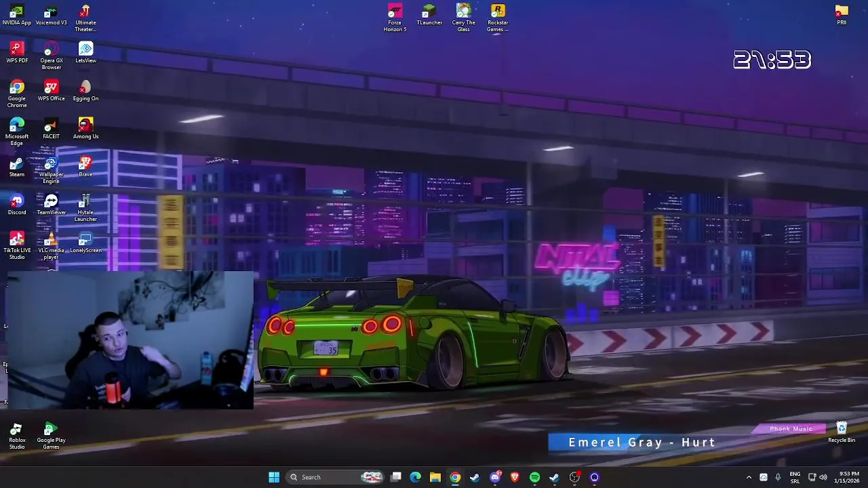Open the Recycle Bin
This screenshot has width=868, height=488.
pos(842,432)
